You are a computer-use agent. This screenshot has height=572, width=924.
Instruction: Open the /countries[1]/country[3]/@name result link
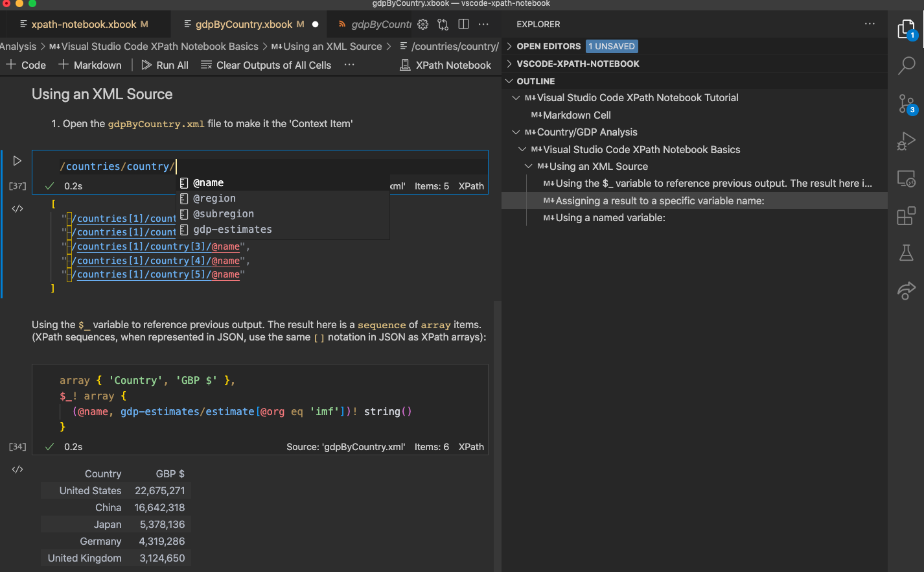pos(156,246)
